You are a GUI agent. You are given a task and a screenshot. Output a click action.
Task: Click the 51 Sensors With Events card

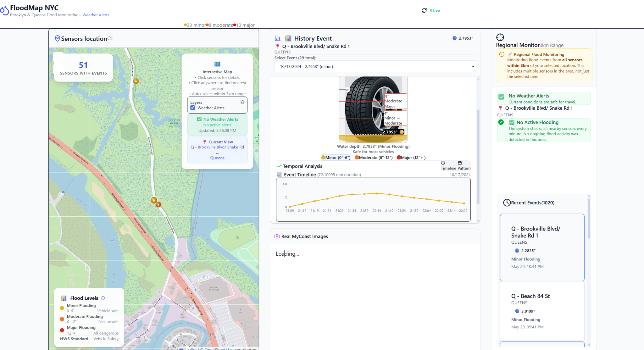pyautogui.click(x=83, y=68)
